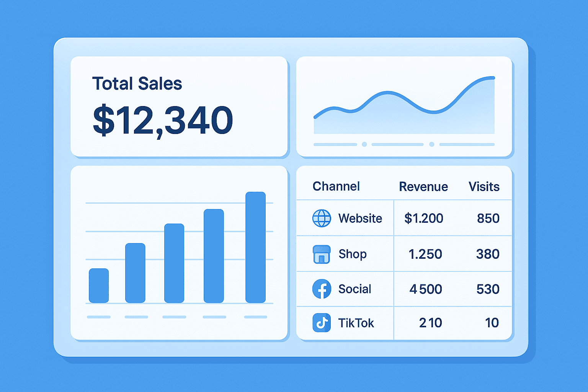Screen dimensions: 588x392
Task: Click the tallest bar in the bar chart
Action: 255,247
